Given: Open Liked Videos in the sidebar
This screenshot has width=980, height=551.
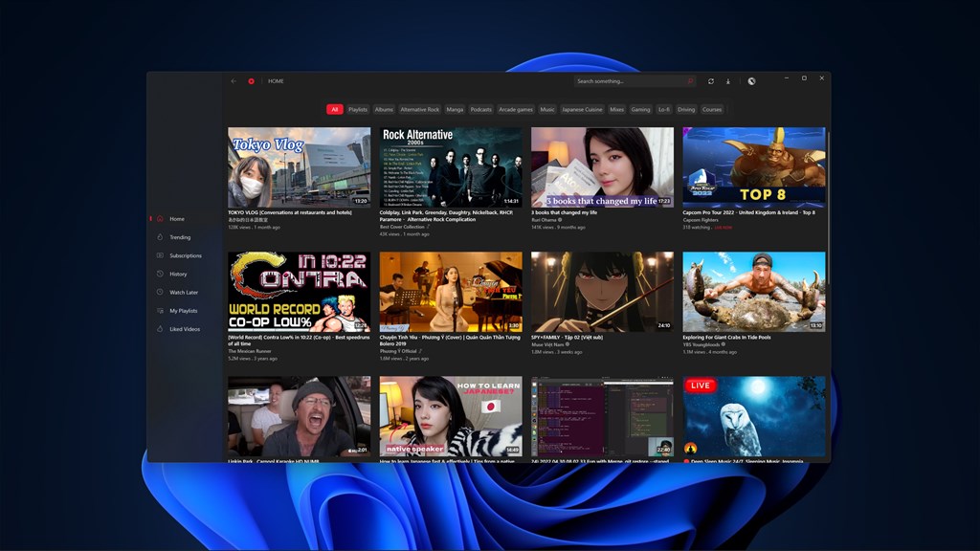Looking at the screenshot, I should click(x=185, y=329).
